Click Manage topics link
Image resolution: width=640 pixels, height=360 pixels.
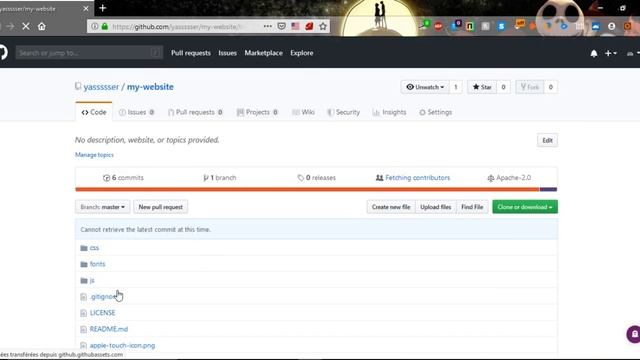tap(94, 155)
